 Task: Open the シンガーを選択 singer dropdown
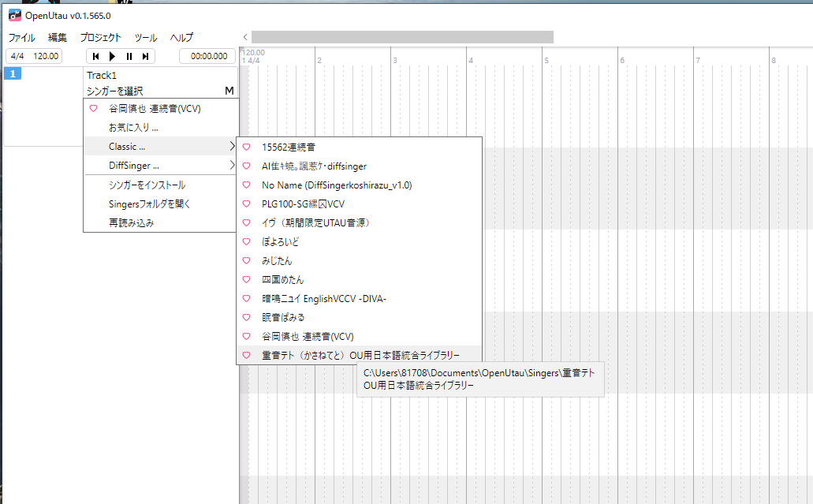115,91
